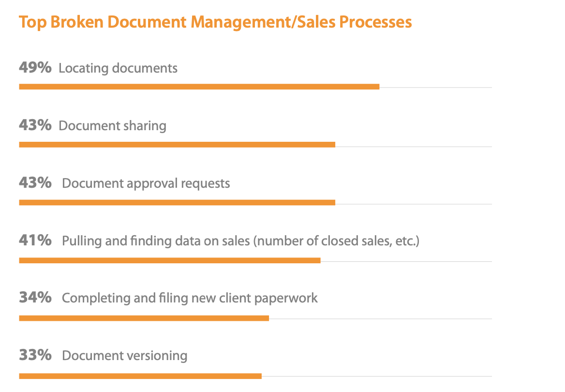565x392 pixels.
Task: Click the 43% value beside Document approval requests
Action: pyautogui.click(x=35, y=183)
